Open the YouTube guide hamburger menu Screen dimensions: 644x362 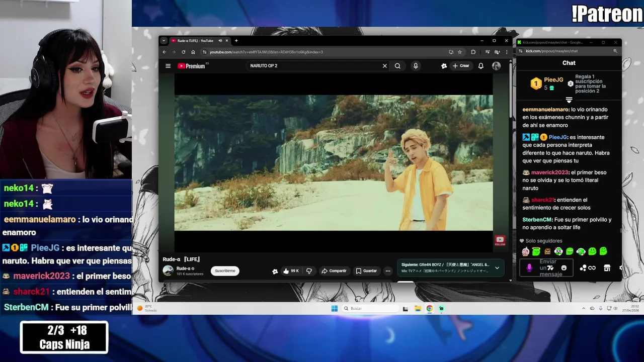coord(168,66)
